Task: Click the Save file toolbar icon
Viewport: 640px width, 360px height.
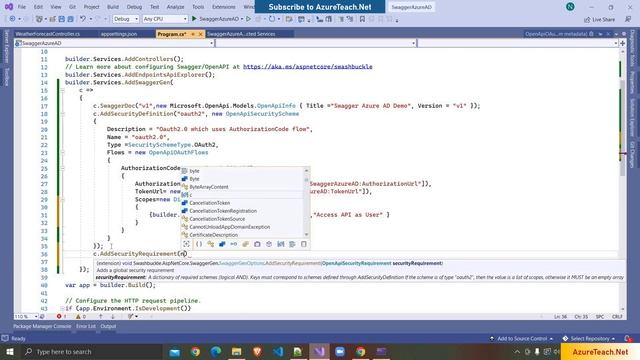Action: coord(62,19)
